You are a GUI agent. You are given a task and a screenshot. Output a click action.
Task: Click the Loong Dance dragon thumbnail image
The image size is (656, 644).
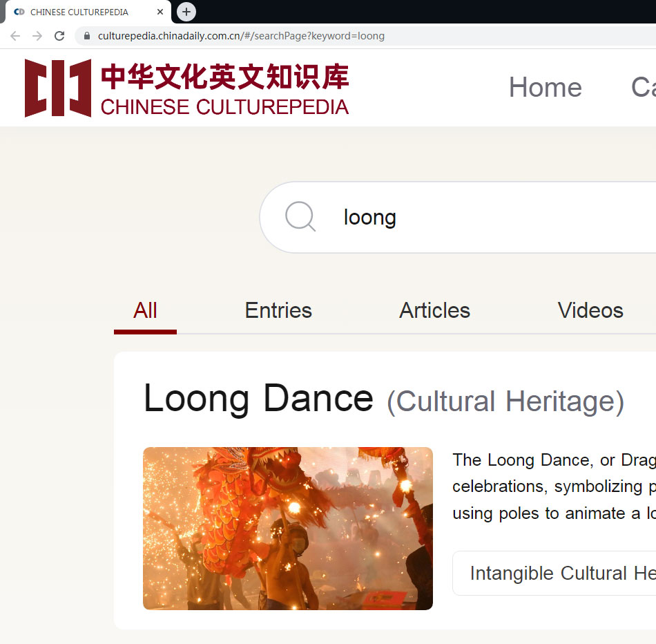287,528
